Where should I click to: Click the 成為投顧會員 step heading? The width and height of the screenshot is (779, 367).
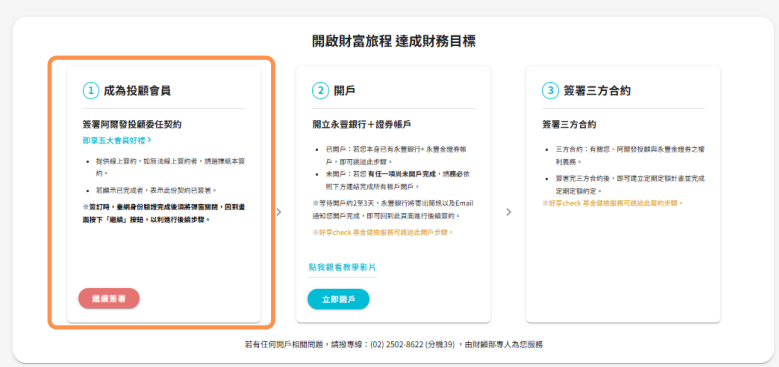tap(137, 90)
